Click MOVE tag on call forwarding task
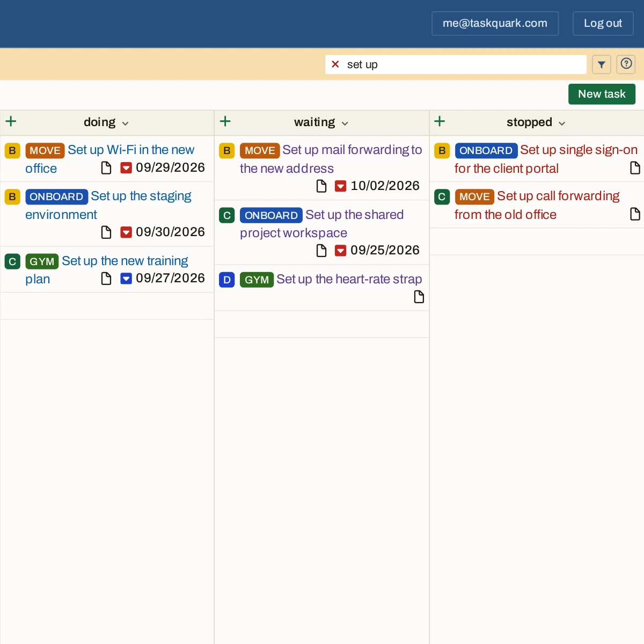644x644 pixels. [474, 197]
